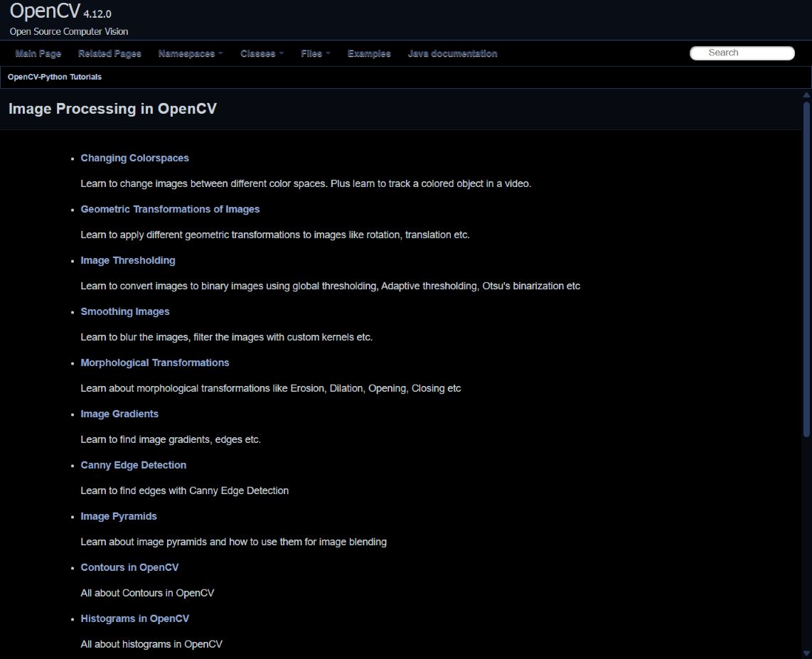This screenshot has height=659, width=812.
Task: Open Geometric Transformations of Images tutorial
Action: (x=170, y=209)
